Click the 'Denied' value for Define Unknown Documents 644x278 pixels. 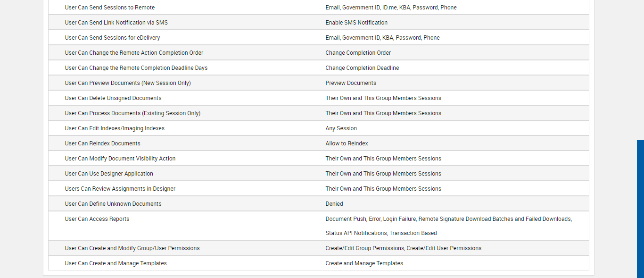coord(334,204)
